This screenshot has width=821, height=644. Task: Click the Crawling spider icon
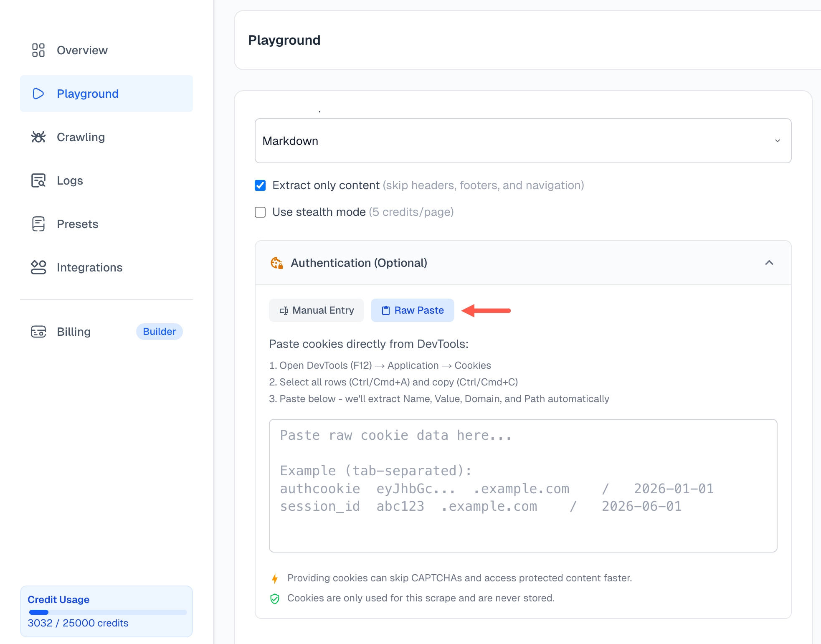click(x=38, y=137)
